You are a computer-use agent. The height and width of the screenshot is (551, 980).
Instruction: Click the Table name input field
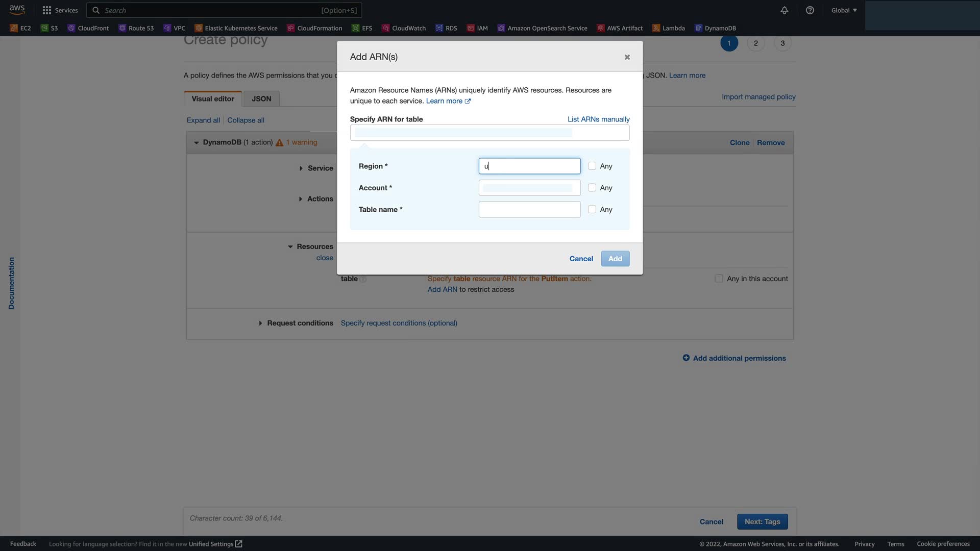529,210
